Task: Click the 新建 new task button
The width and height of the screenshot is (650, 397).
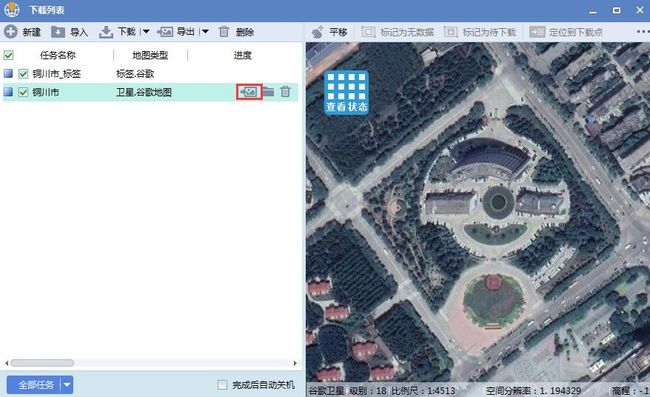Action: tap(22, 32)
